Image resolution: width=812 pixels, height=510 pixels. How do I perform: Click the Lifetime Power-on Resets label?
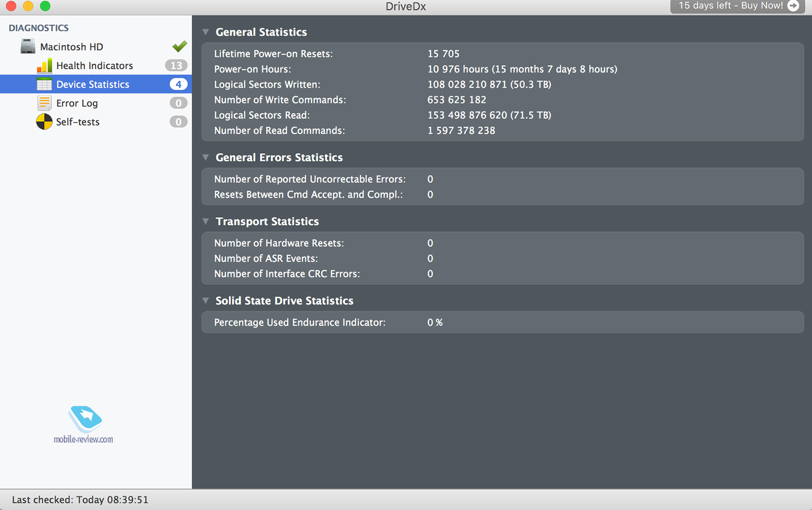pos(274,54)
